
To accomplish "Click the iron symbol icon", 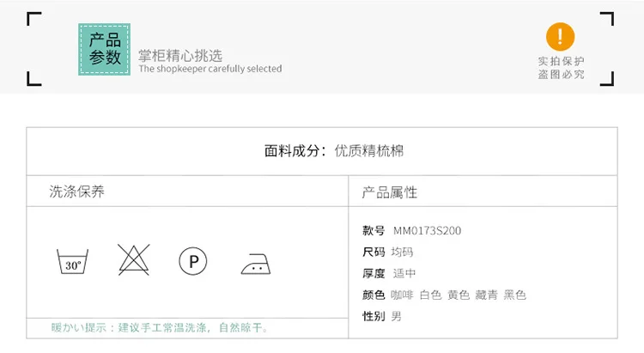I will (x=256, y=264).
